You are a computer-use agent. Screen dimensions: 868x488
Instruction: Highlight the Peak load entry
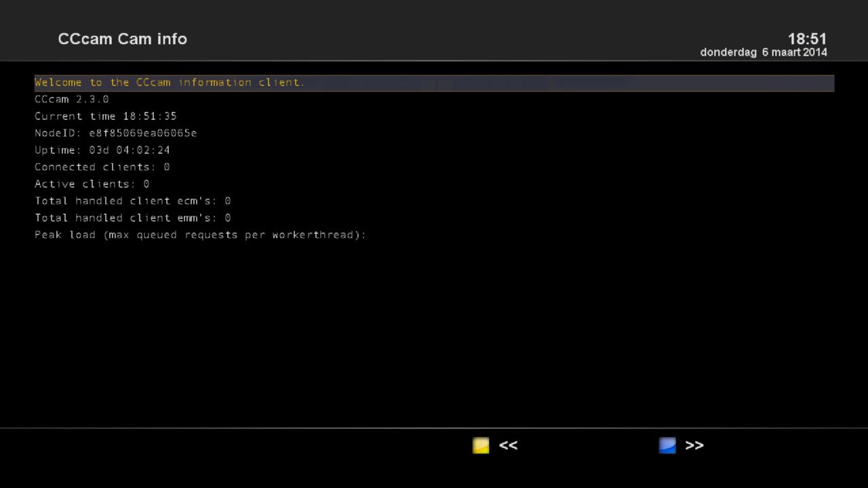tap(200, 235)
